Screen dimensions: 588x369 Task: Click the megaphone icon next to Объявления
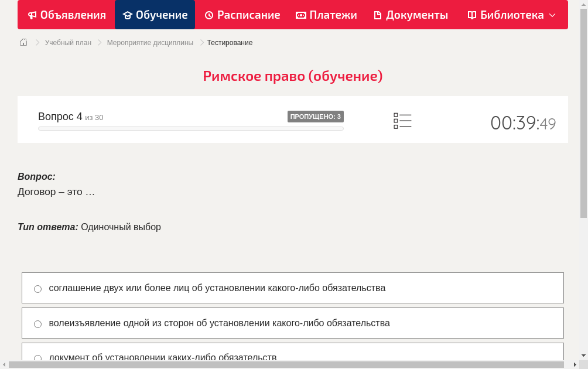[32, 15]
